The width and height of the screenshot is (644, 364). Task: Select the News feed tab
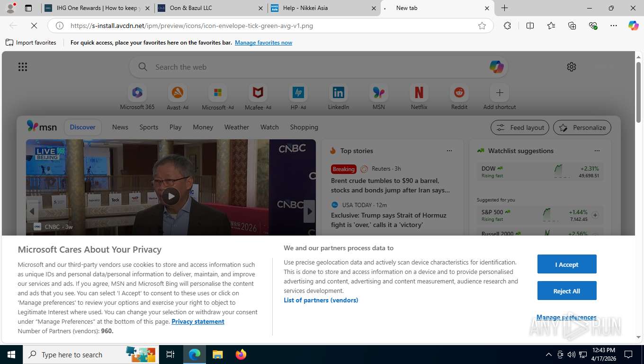120,127
